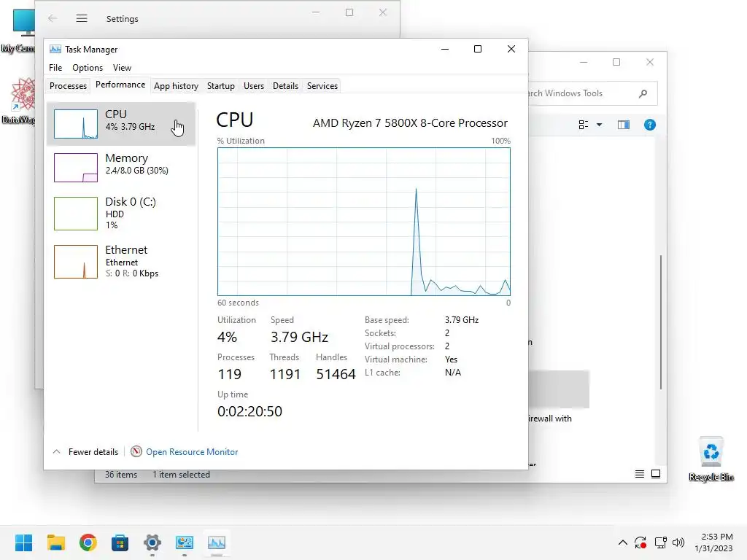Click the blue help icon in Windows Tools

pyautogui.click(x=650, y=125)
